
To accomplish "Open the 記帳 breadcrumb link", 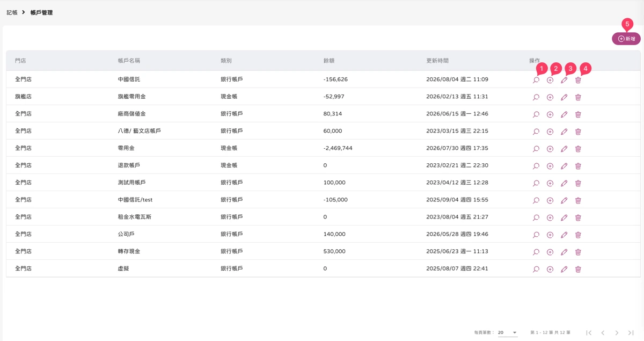I will click(x=12, y=12).
